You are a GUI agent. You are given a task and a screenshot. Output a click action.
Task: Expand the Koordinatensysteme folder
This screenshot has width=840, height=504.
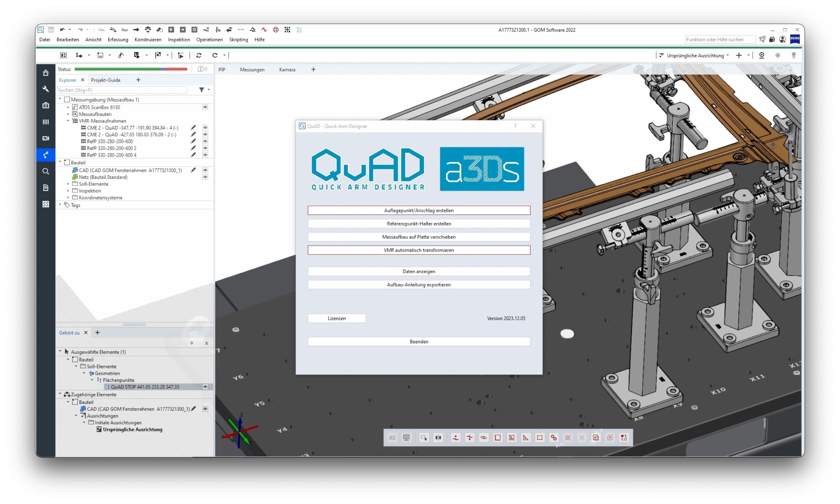coord(68,197)
